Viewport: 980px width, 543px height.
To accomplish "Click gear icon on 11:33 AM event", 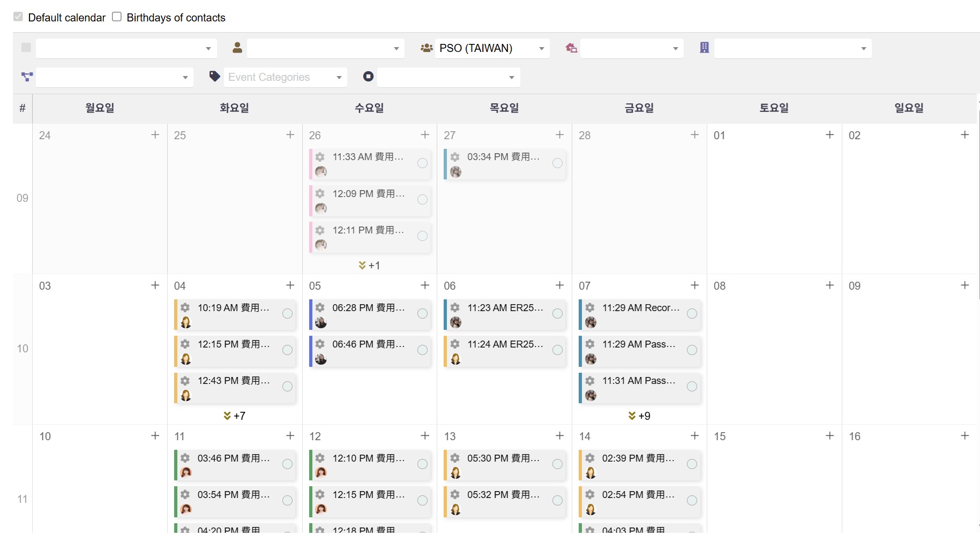I will 320,157.
